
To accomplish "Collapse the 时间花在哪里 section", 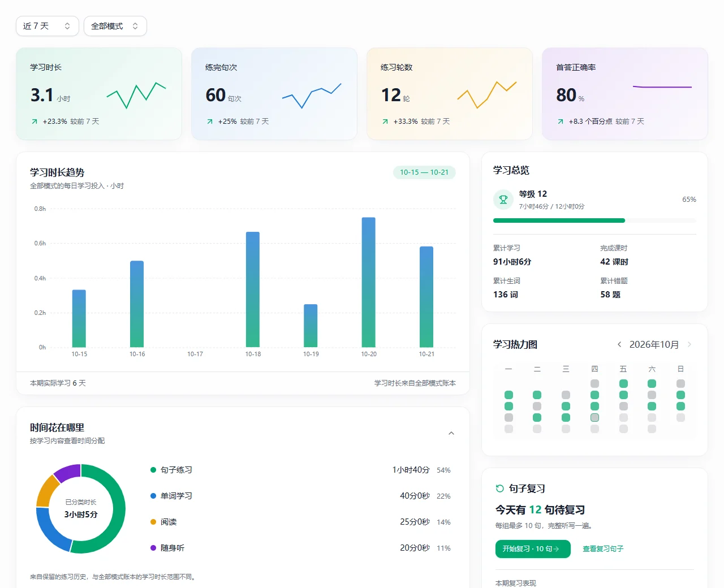I will (x=451, y=434).
